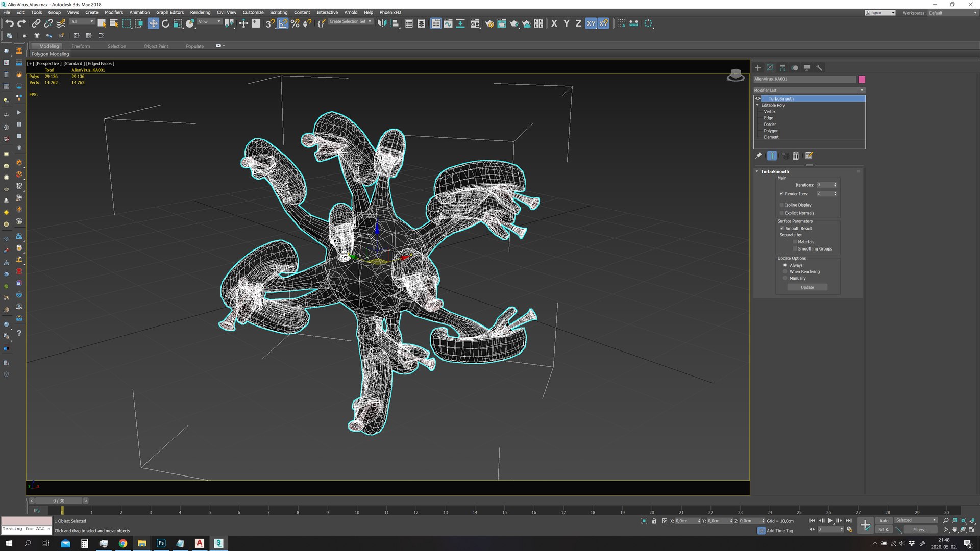Open the Create Selection Set dropdown
Viewport: 980px width, 551px height.
pyautogui.click(x=350, y=21)
